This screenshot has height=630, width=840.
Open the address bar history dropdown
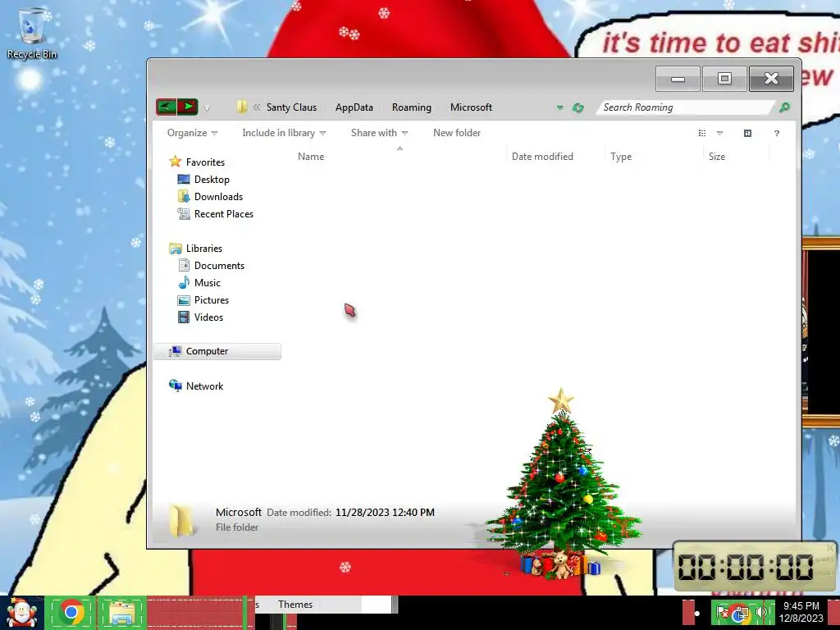tap(559, 107)
